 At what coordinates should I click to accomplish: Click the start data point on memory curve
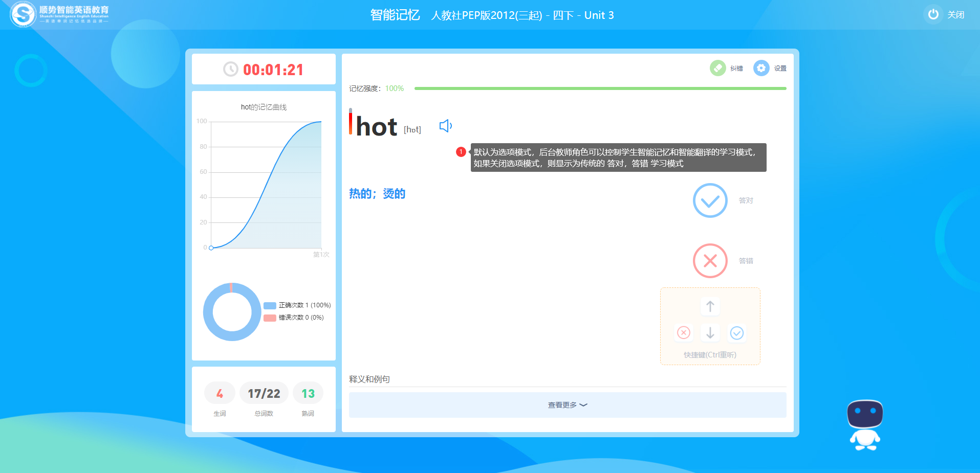(x=211, y=248)
